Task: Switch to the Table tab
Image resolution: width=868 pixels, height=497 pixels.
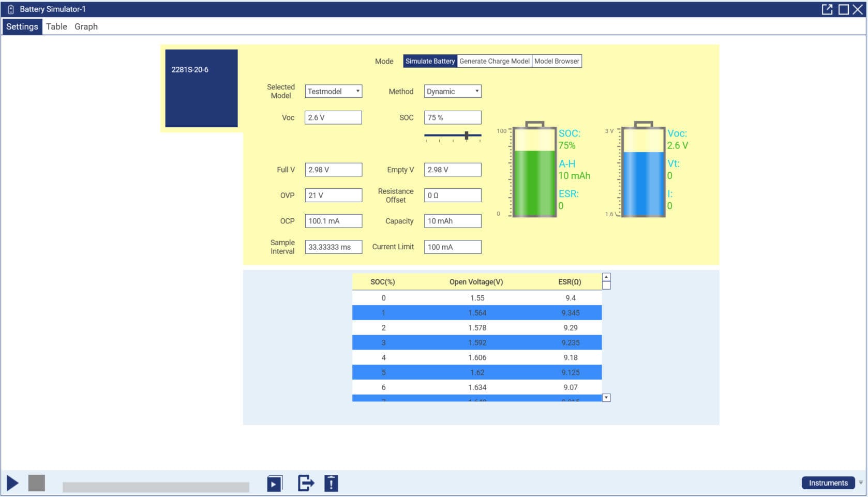Action: [x=56, y=26]
